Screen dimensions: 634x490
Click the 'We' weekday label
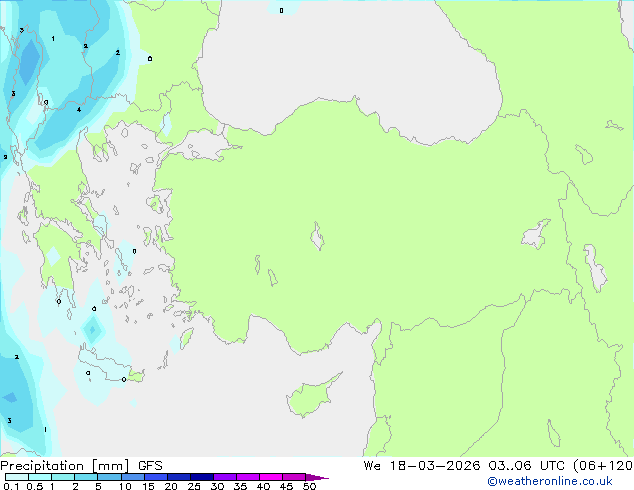tap(372, 466)
